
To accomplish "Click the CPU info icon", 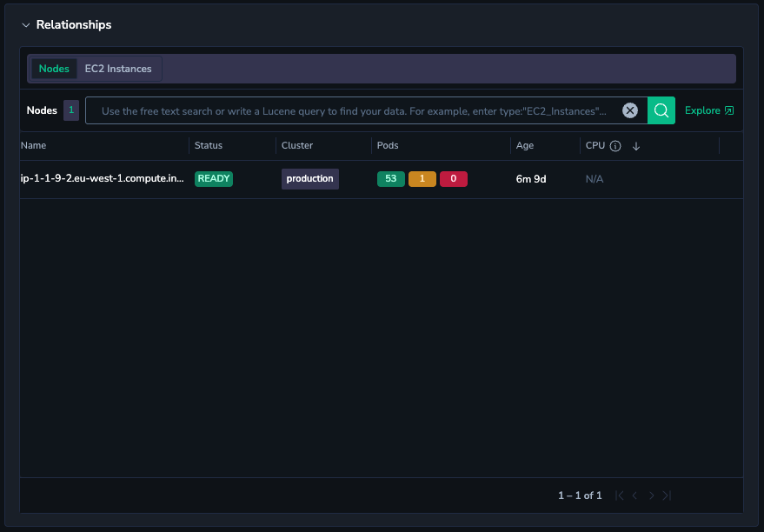I will pyautogui.click(x=615, y=146).
